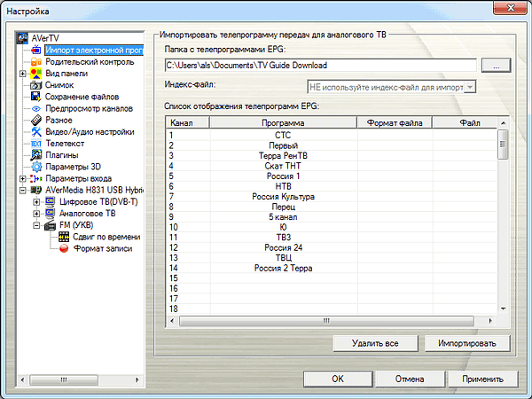Click the Аналоговое ТВ channel icon
This screenshot has height=399, width=532.
[x=50, y=213]
